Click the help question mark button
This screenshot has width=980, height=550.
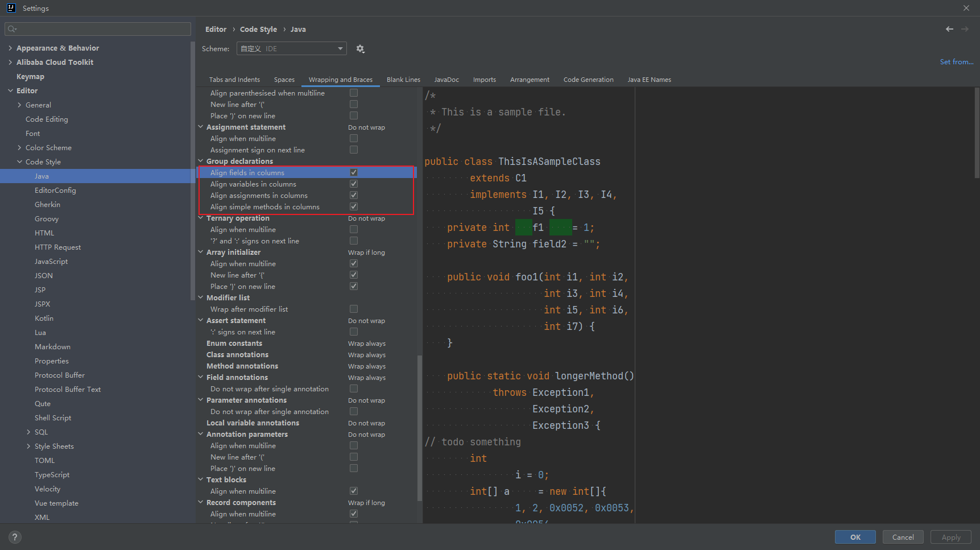point(15,537)
